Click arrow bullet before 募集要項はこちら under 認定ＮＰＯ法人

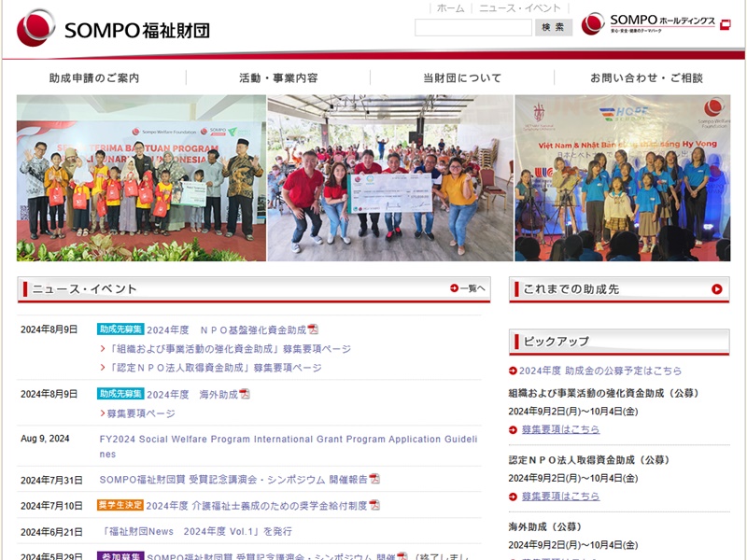click(513, 497)
